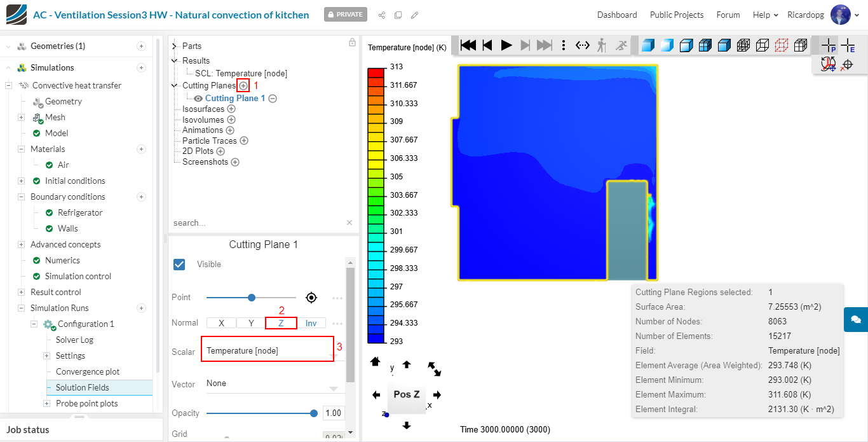Set the normal direction to X
This screenshot has width=868, height=442.
coord(221,323)
